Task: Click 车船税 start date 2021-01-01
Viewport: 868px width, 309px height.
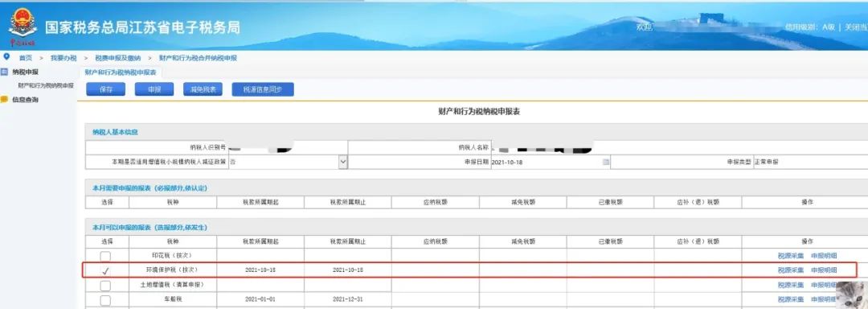Action: tap(260, 299)
